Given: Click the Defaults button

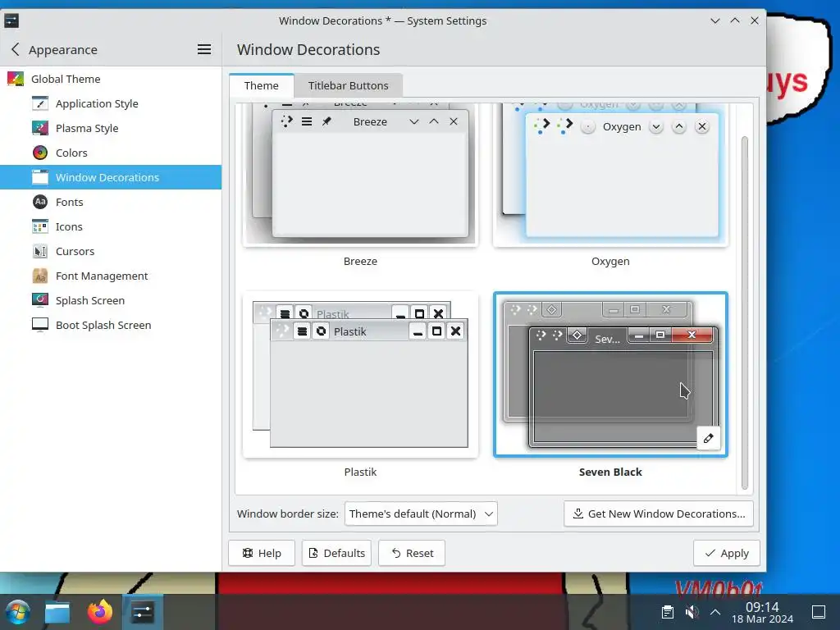Looking at the screenshot, I should (336, 553).
